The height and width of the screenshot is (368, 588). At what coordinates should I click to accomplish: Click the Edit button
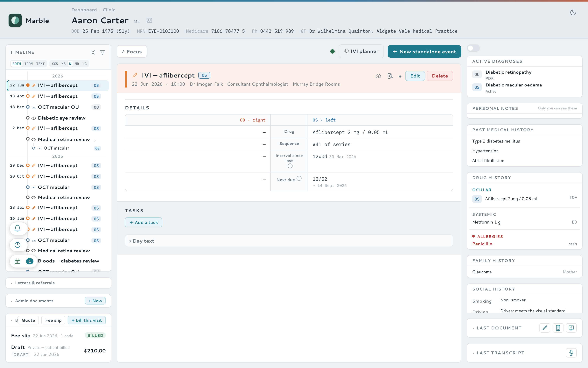click(415, 76)
